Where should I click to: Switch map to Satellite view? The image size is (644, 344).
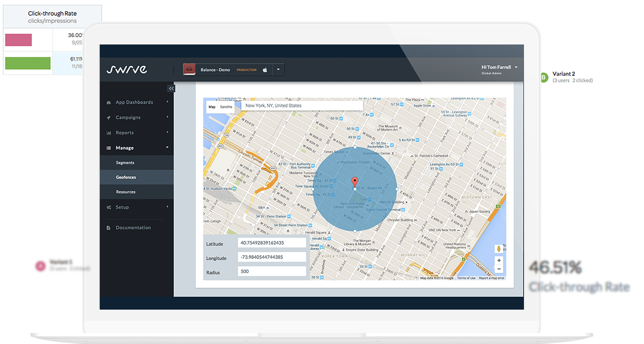click(226, 106)
